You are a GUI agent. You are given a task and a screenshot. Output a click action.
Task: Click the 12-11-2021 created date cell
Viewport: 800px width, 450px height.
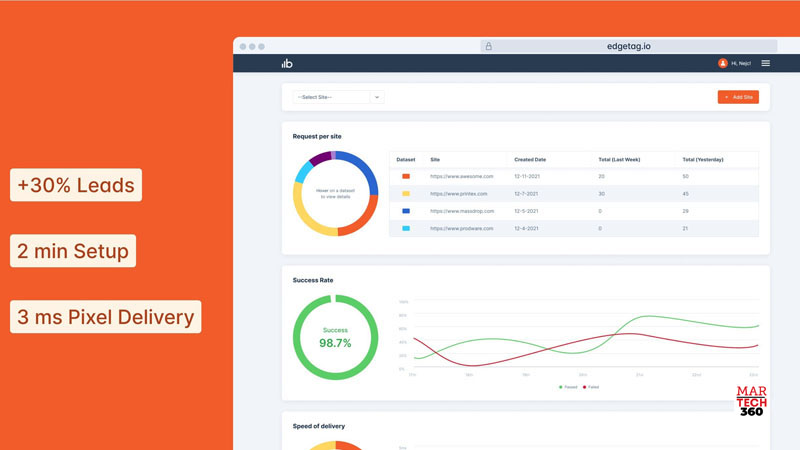(x=527, y=176)
